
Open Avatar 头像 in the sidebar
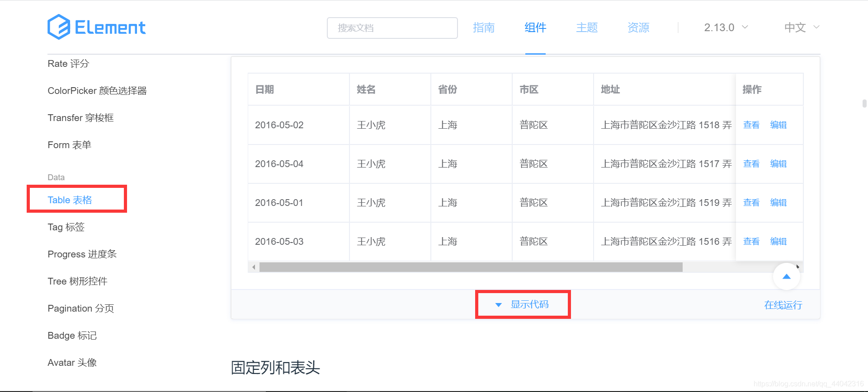click(72, 363)
